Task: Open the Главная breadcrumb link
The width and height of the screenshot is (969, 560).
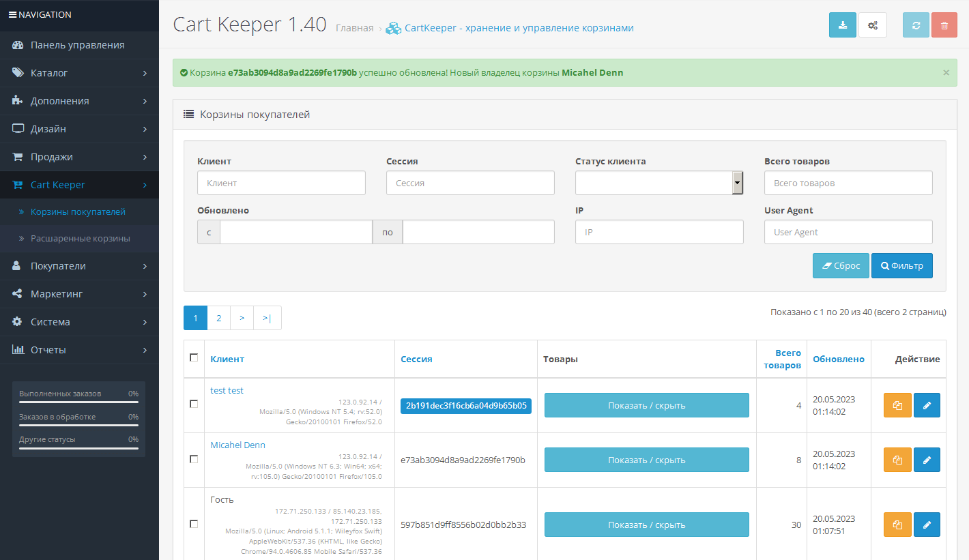Action: (355, 28)
